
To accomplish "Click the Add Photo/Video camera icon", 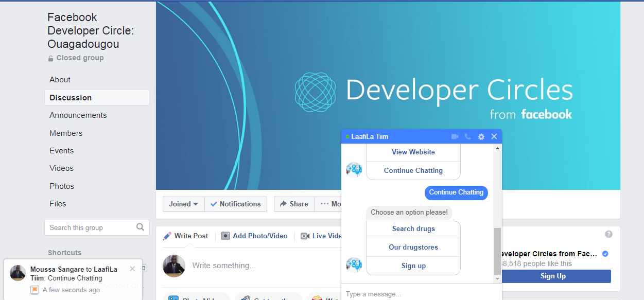I will pyautogui.click(x=225, y=236).
